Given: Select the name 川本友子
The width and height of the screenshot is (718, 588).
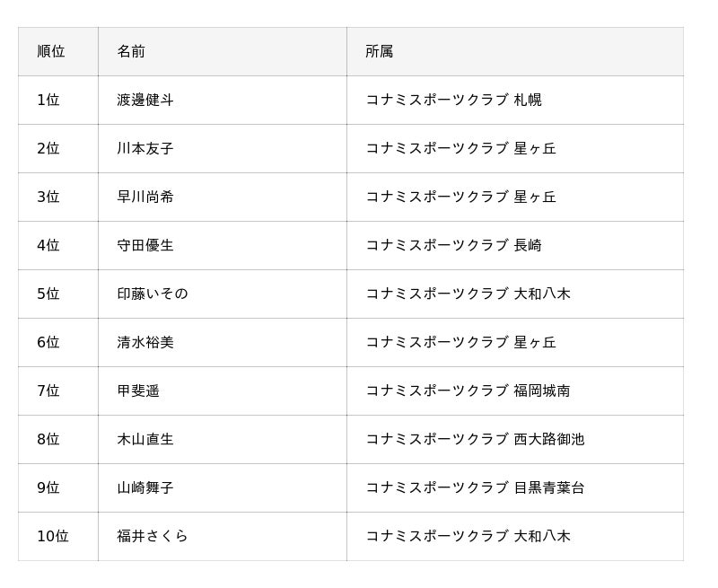Looking at the screenshot, I should [x=145, y=149].
